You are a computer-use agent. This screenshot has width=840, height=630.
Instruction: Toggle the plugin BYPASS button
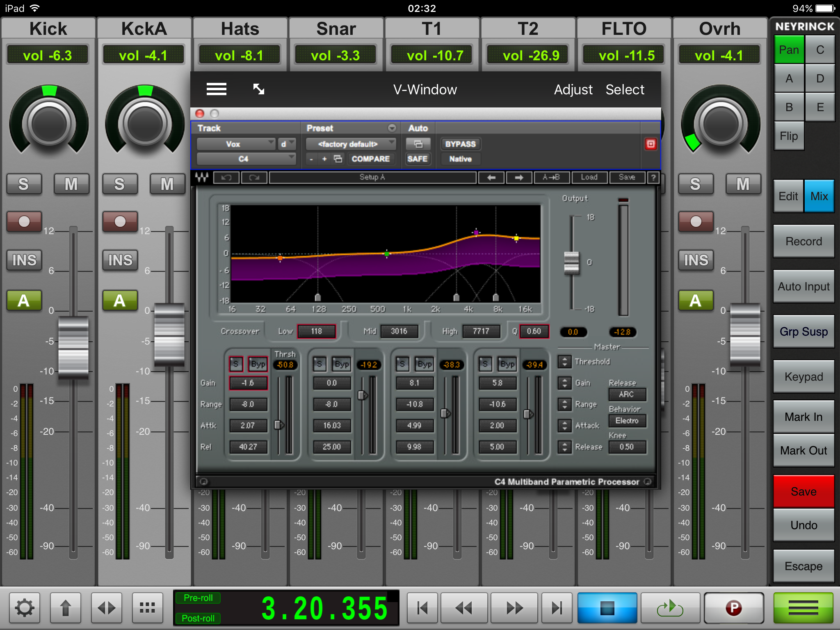point(461,144)
